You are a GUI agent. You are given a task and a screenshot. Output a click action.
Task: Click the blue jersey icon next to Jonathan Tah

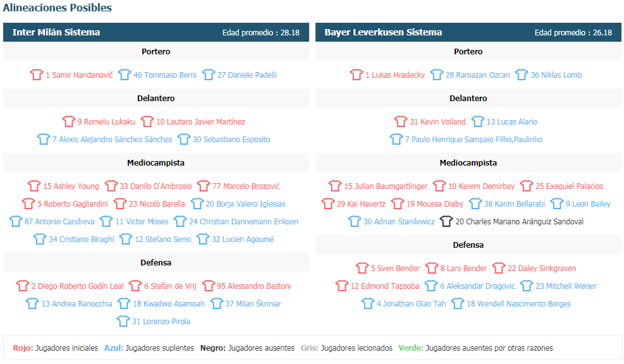[368, 303]
